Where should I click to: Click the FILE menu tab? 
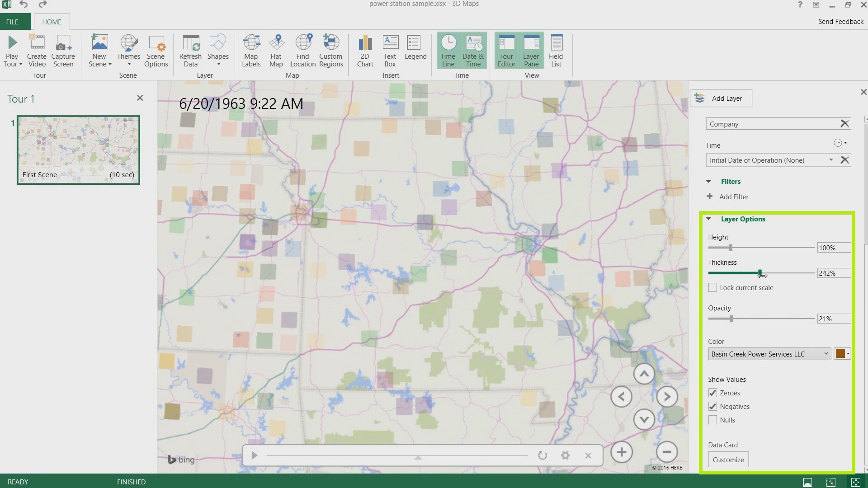pyautogui.click(x=12, y=22)
